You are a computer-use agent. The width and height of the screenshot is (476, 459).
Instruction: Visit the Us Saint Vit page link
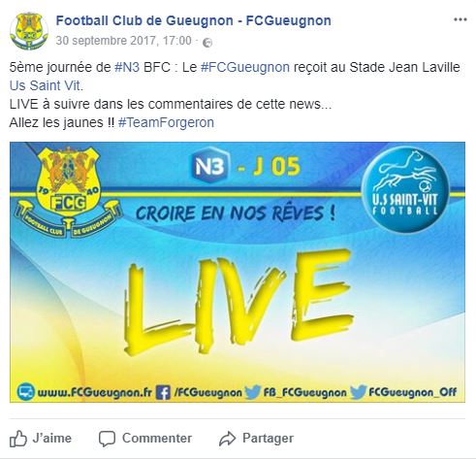click(47, 85)
